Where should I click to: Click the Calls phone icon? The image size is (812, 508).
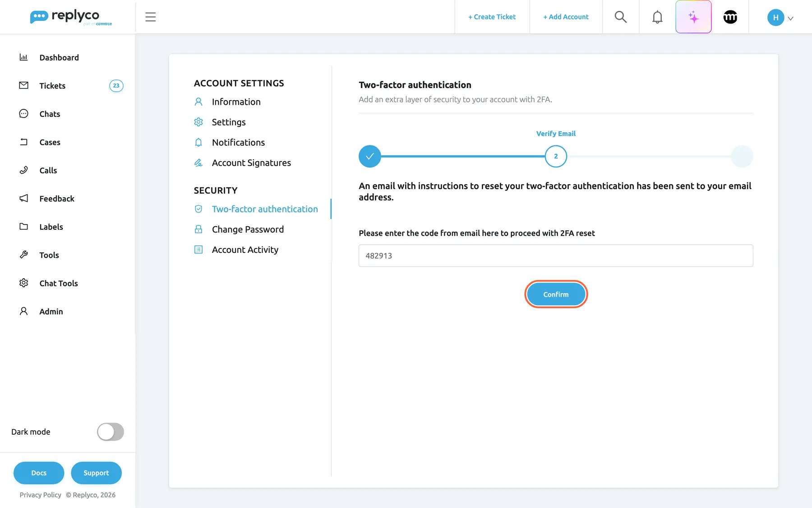[x=23, y=170]
